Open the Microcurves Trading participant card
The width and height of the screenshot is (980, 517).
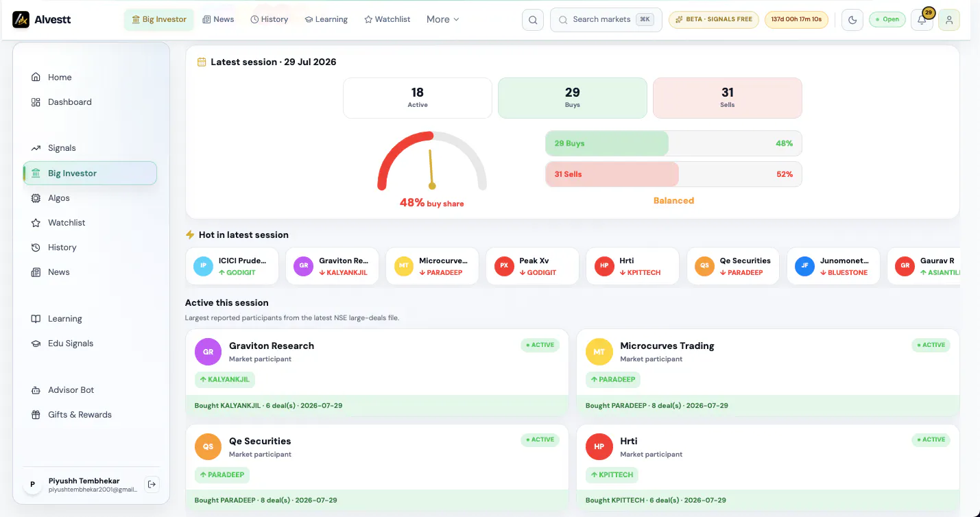767,372
